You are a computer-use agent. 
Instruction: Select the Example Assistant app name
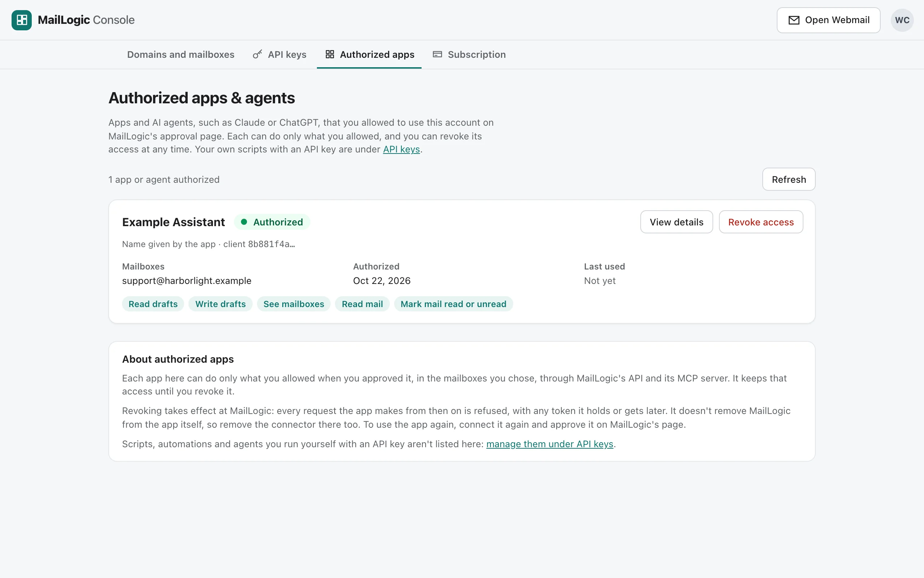[174, 222]
